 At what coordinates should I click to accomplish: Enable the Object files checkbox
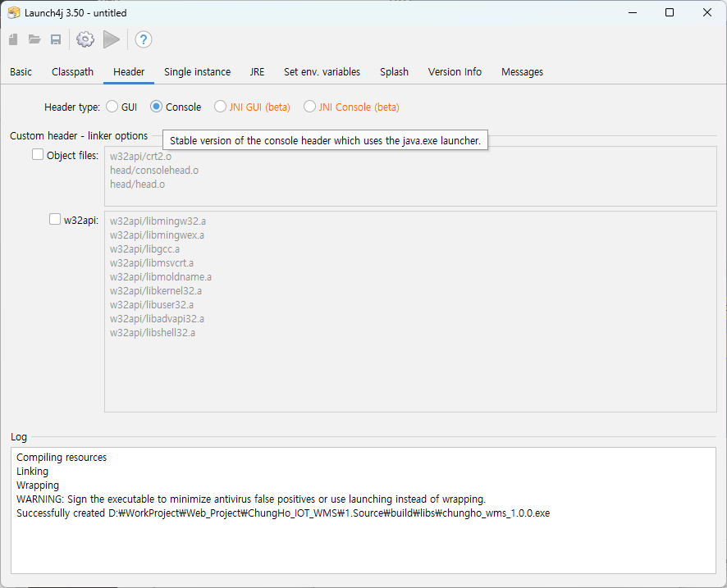pos(37,154)
